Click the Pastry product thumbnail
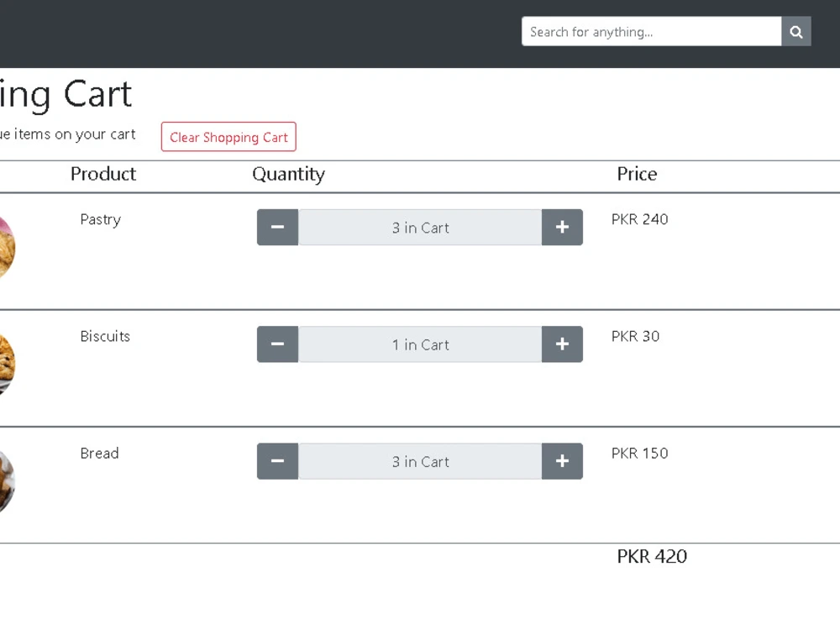The image size is (840, 630). (x=7, y=248)
